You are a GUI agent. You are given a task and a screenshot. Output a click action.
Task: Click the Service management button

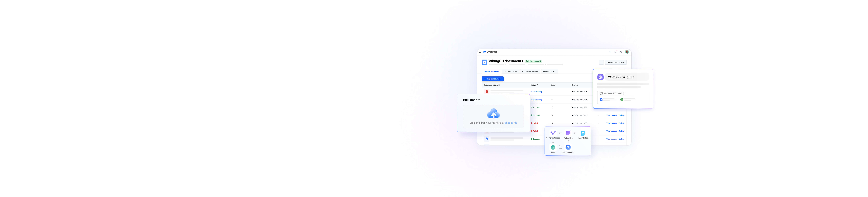[616, 62]
